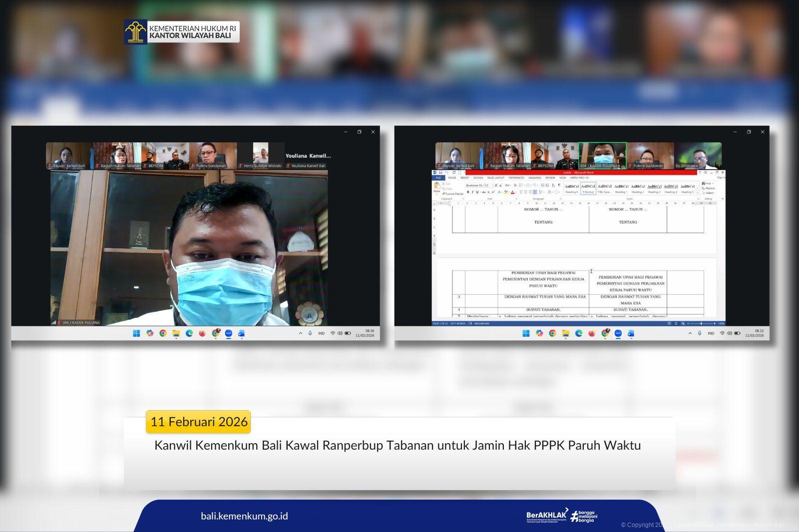
Task: Launch Firefox from the taskbar
Action: 592,333
